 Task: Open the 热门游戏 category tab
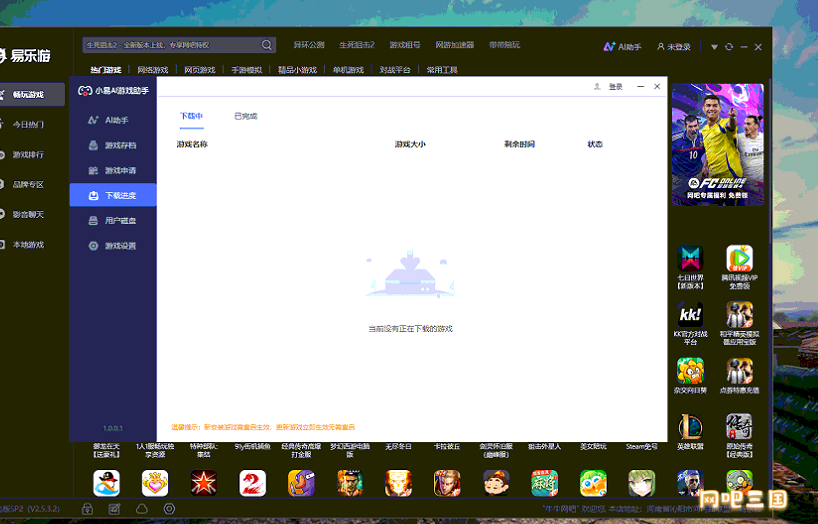click(105, 70)
